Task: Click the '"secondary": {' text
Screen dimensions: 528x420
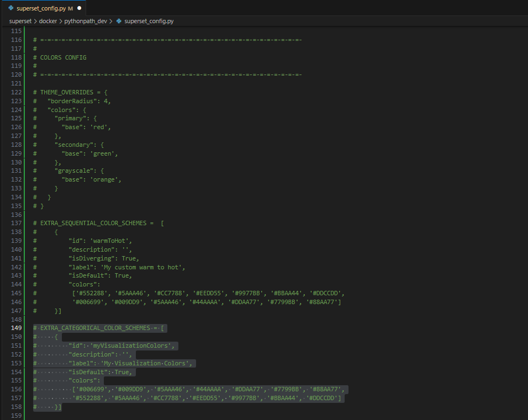Action: click(x=79, y=145)
